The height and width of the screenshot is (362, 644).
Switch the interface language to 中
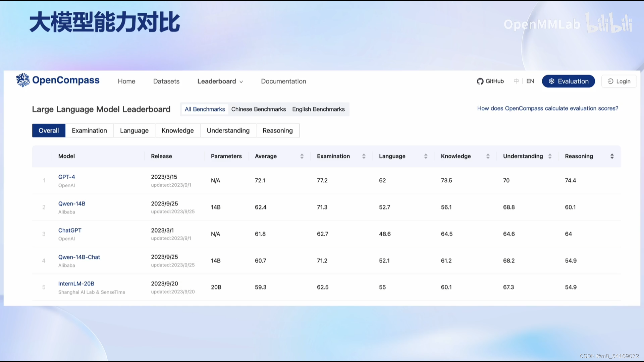516,81
